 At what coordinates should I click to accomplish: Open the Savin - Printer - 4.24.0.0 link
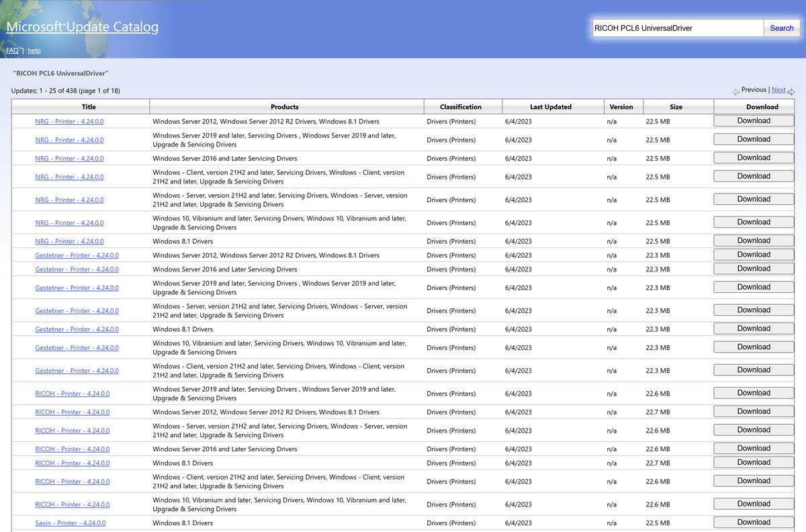click(71, 523)
